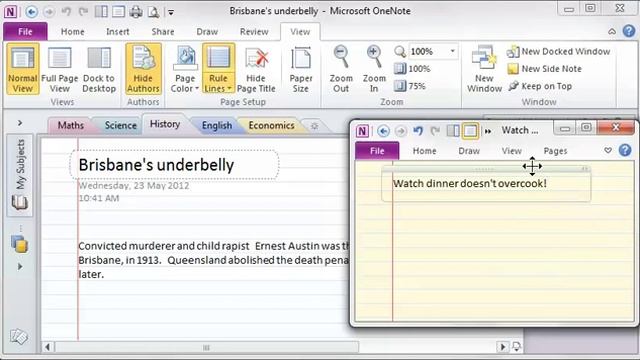Click the page title Brisbane's underbelly
The width and height of the screenshot is (640, 360).
pyautogui.click(x=156, y=165)
